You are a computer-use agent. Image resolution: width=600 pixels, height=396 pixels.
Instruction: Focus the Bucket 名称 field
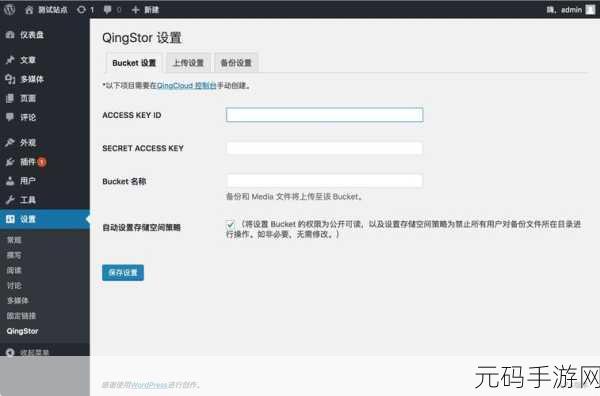(x=324, y=181)
